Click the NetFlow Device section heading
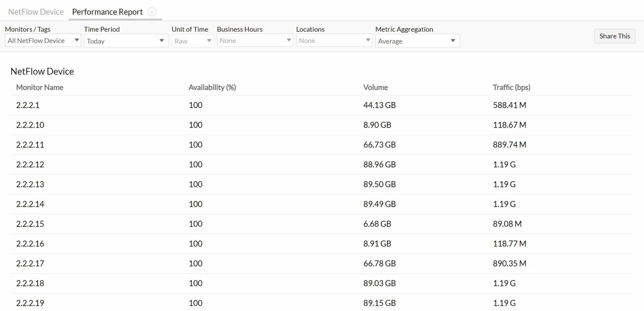Image resolution: width=644 pixels, height=311 pixels. point(42,72)
